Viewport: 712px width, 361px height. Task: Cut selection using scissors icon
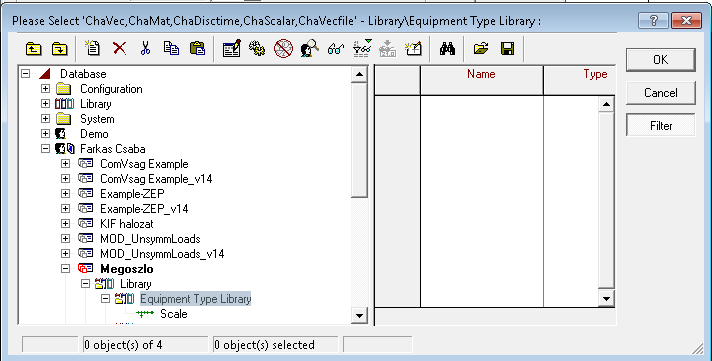coord(145,48)
